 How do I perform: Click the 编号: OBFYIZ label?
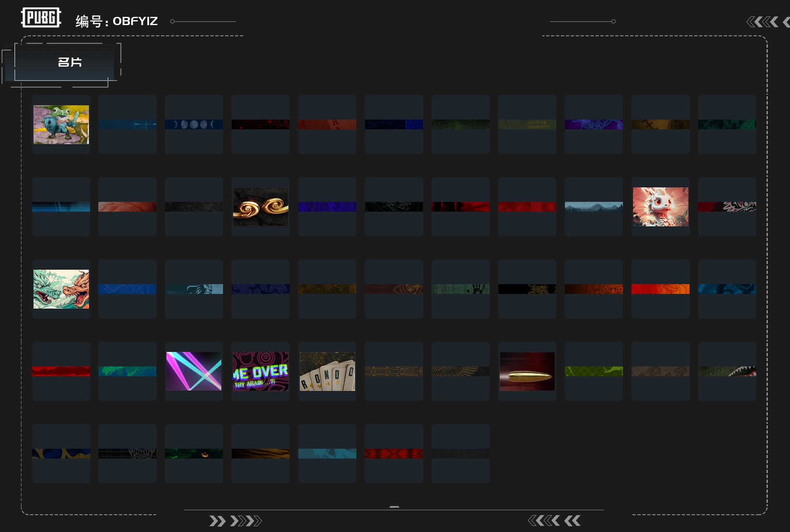(116, 21)
